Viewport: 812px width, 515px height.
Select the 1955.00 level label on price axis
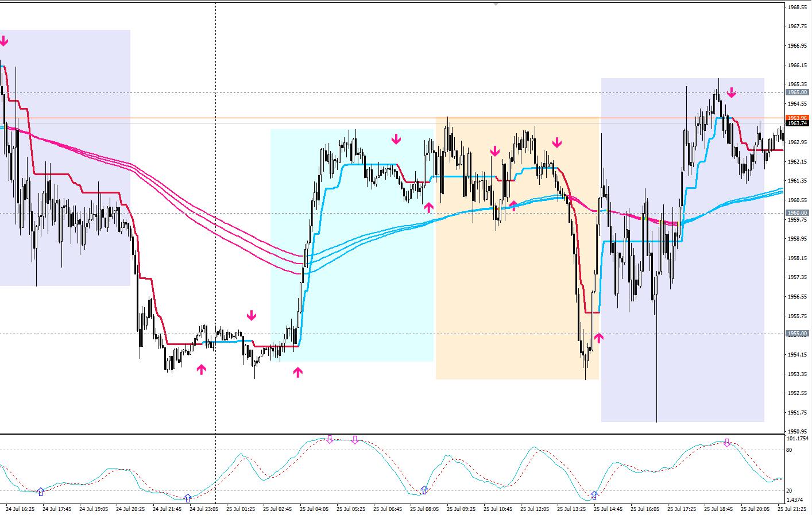797,334
